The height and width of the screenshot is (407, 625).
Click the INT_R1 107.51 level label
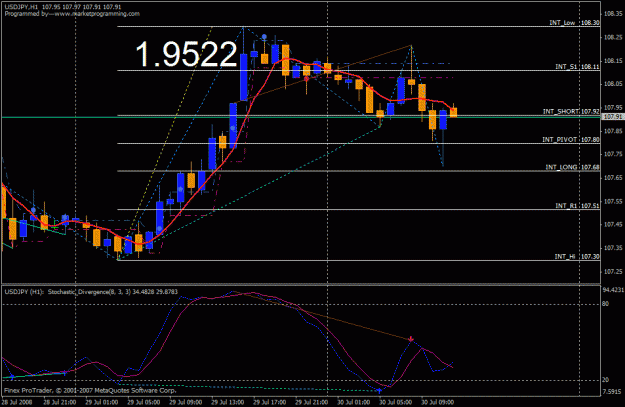[x=577, y=206]
